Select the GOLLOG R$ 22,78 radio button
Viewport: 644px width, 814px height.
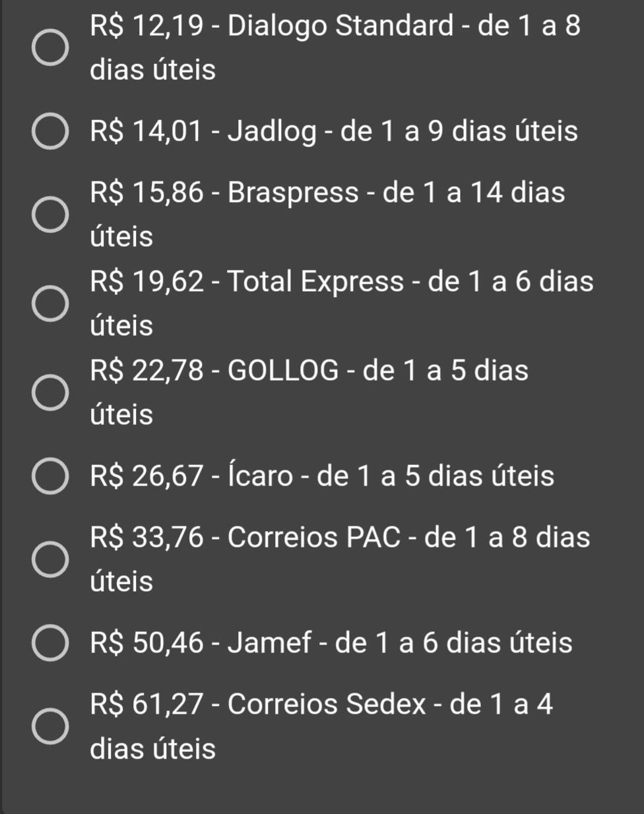(x=50, y=392)
